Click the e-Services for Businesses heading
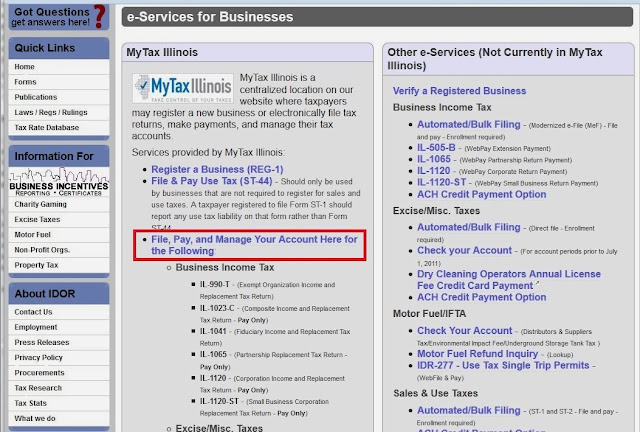This screenshot has height=432, width=640. coord(210,17)
